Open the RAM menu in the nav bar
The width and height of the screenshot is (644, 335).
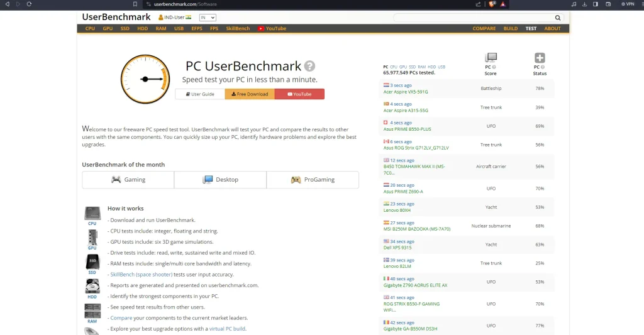click(161, 29)
